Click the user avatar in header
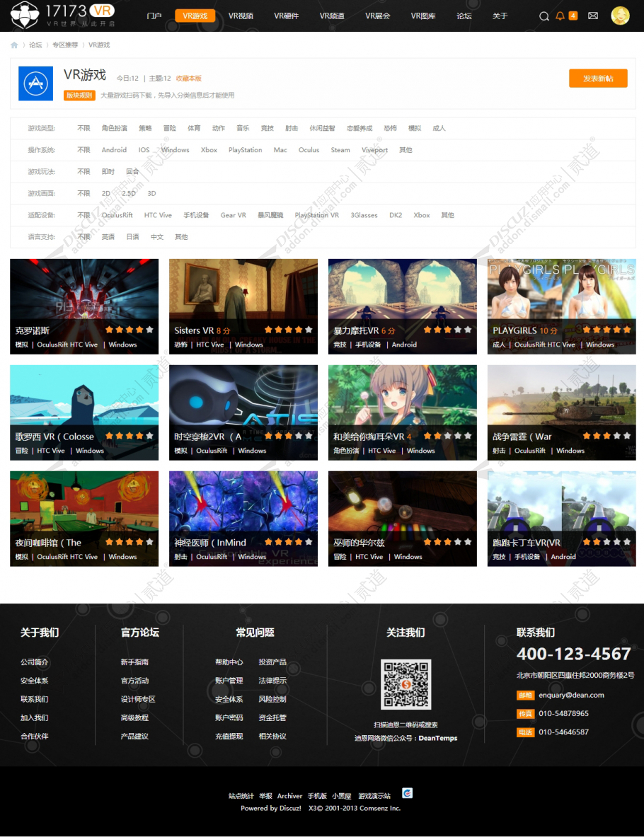The width and height of the screenshot is (644, 837). [x=620, y=16]
